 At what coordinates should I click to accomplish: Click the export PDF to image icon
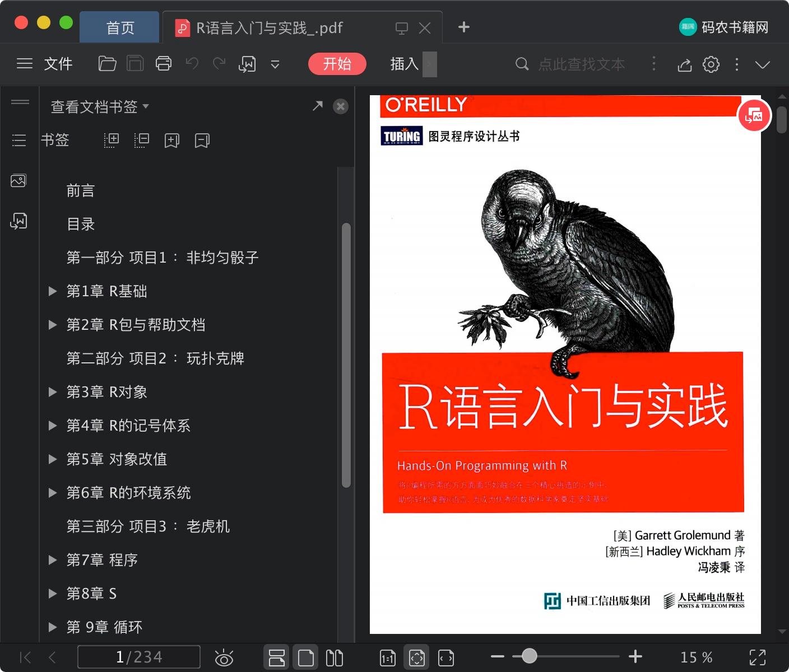pos(247,64)
